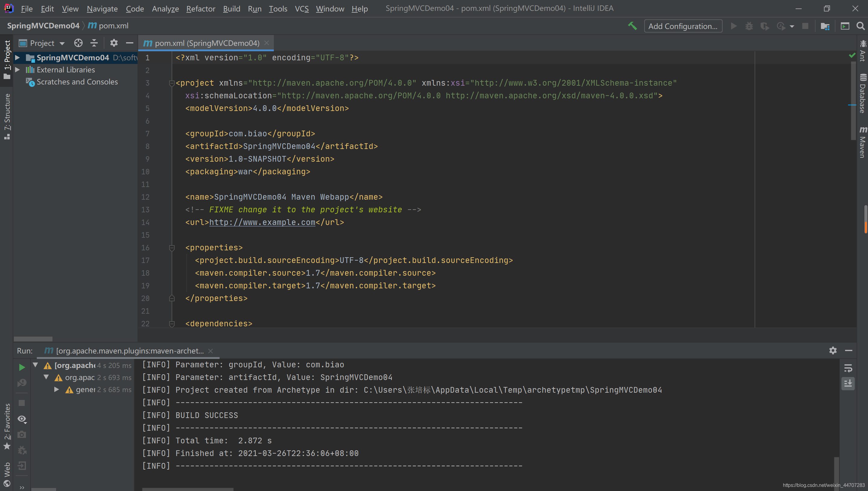This screenshot has width=868, height=491.
Task: Close the maven-archet... Run tab
Action: pos(211,351)
